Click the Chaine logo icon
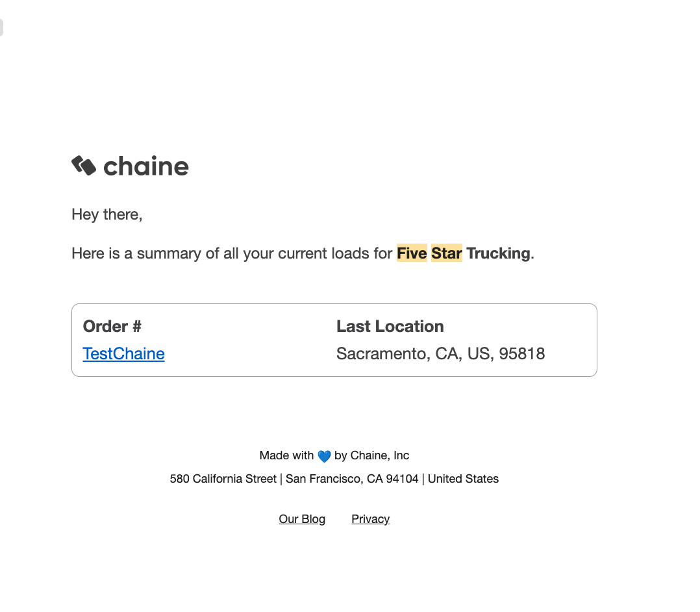Viewport: 700px width, 612px height. [x=84, y=166]
